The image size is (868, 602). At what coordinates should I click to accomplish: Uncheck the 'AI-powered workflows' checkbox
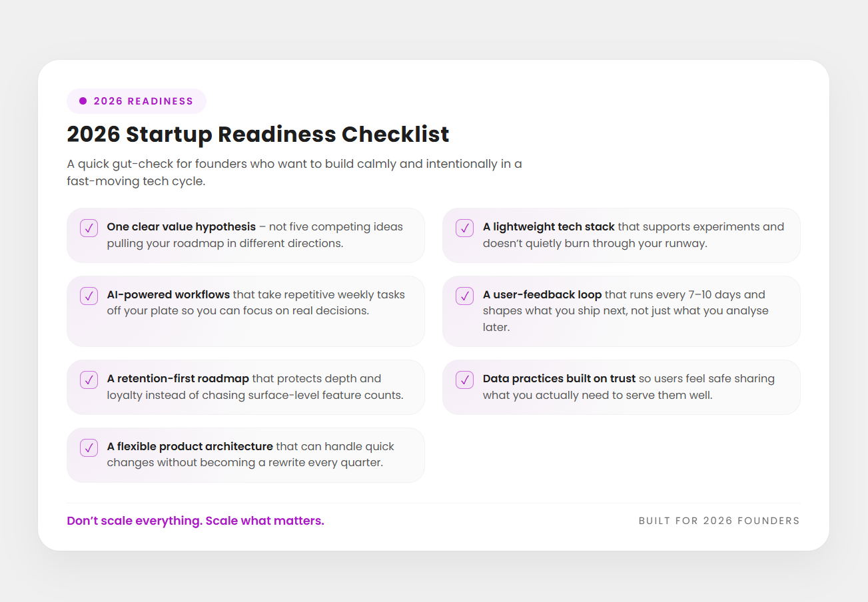click(x=89, y=296)
